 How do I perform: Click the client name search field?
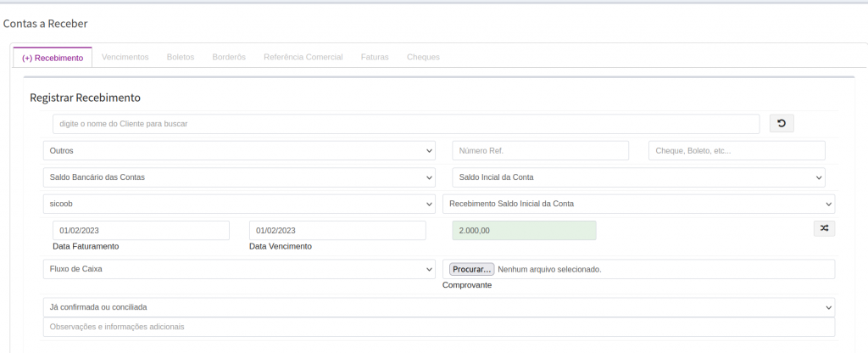(405, 124)
